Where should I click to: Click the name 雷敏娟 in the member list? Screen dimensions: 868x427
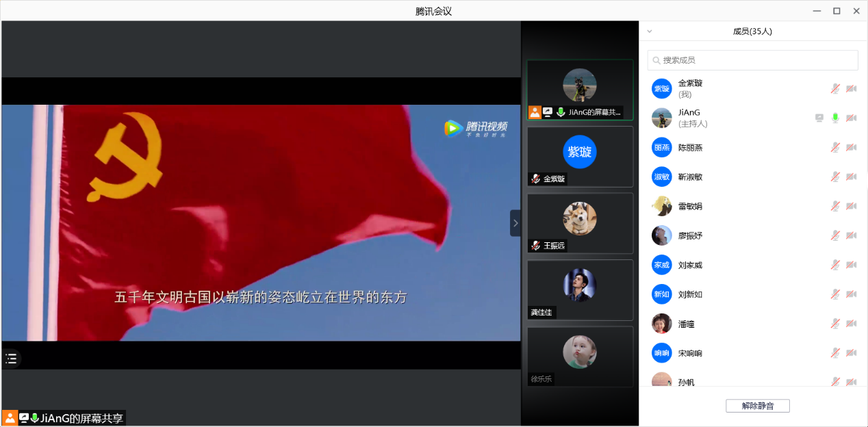690,206
